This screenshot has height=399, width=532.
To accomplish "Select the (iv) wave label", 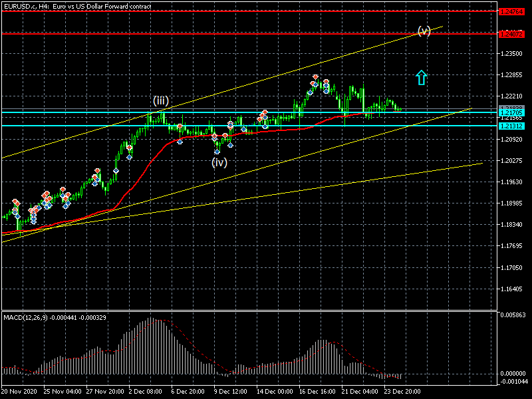I will pos(219,162).
